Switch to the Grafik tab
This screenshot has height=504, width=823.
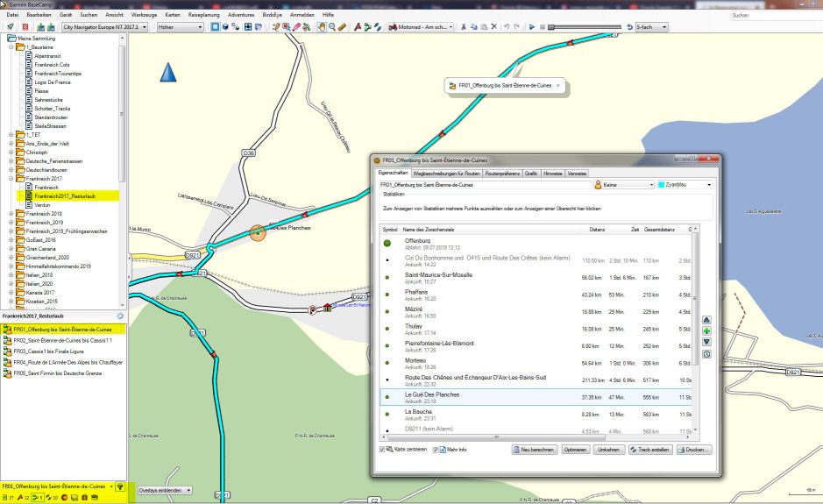(531, 174)
